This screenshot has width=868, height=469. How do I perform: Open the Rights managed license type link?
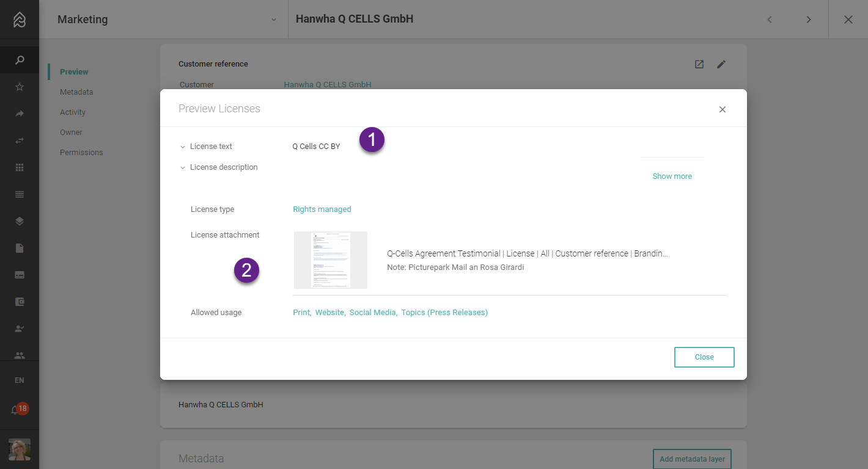pyautogui.click(x=322, y=209)
